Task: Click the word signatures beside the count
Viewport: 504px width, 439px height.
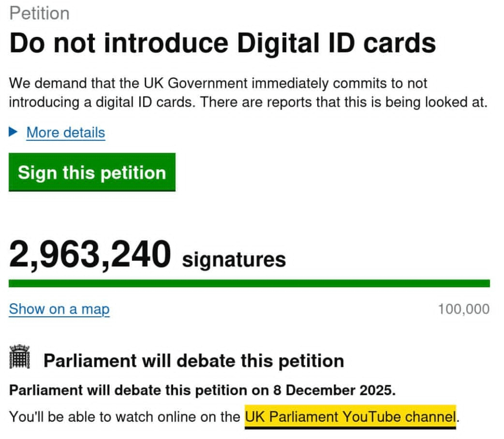Action: coord(234,259)
